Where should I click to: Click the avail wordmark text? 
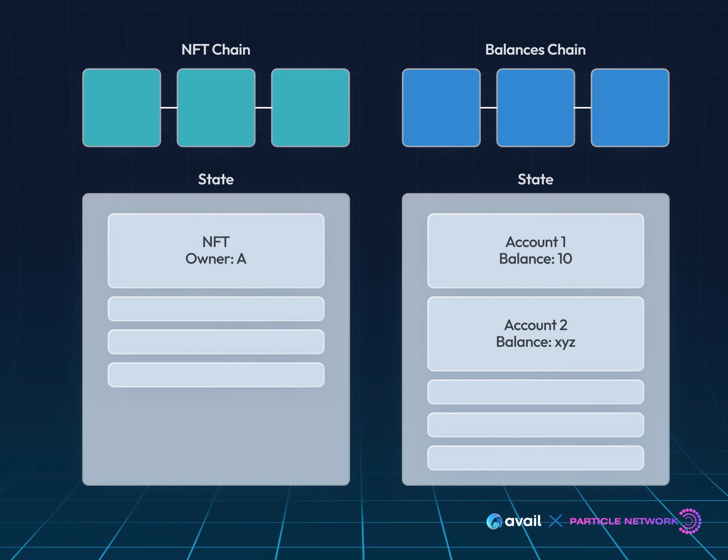(x=523, y=521)
